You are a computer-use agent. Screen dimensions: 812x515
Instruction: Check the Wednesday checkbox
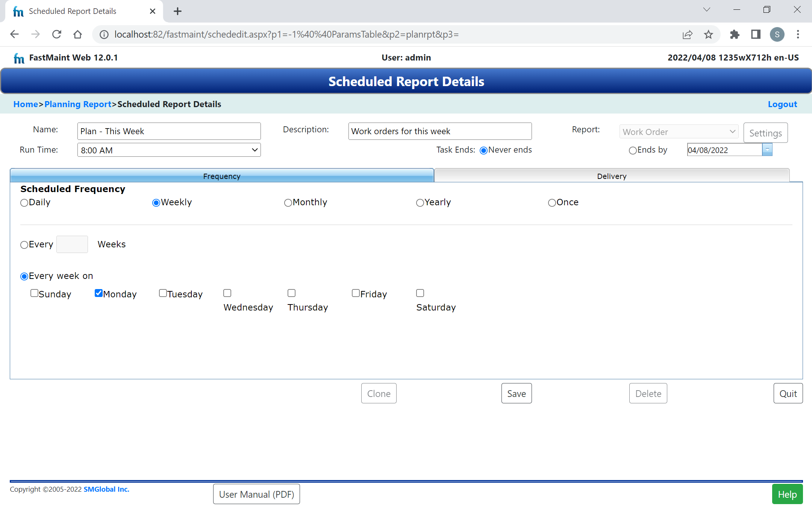[x=227, y=293]
